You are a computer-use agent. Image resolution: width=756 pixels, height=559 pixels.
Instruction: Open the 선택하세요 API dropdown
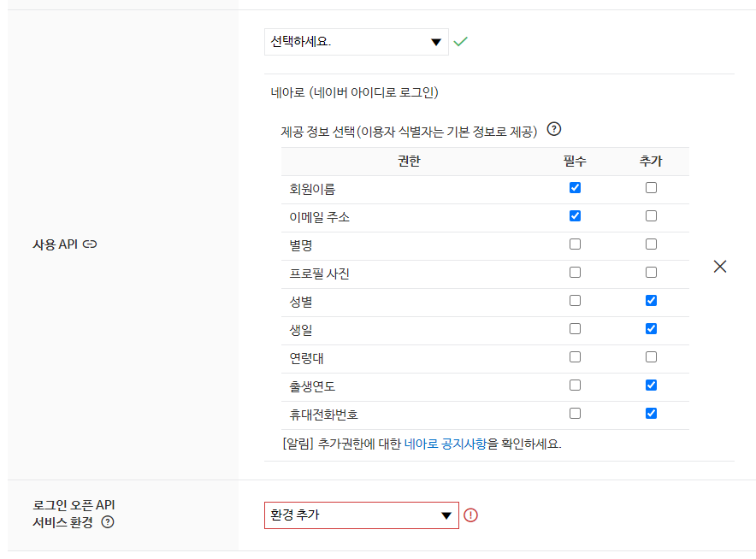click(357, 42)
